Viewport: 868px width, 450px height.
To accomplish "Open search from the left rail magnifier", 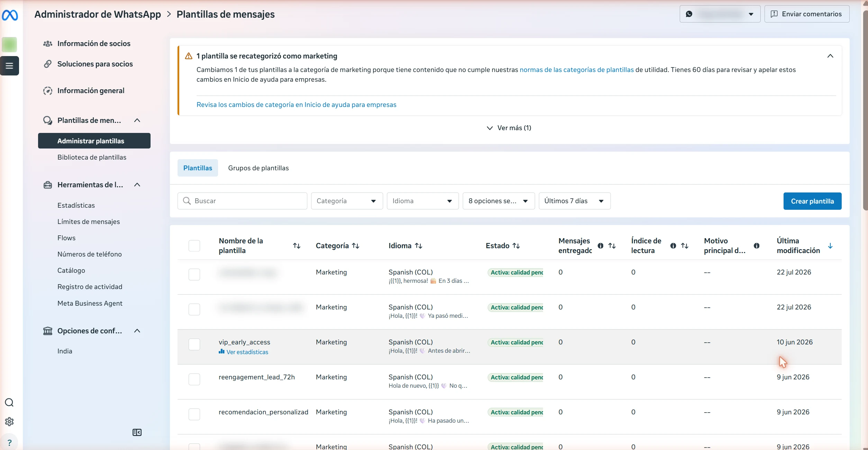I will [x=9, y=403].
